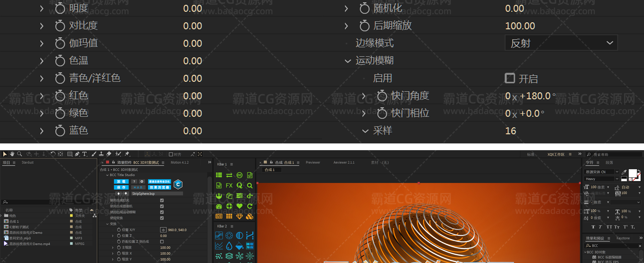Pick the Eraser tool
The width and height of the screenshot is (644, 263).
[x=109, y=154]
